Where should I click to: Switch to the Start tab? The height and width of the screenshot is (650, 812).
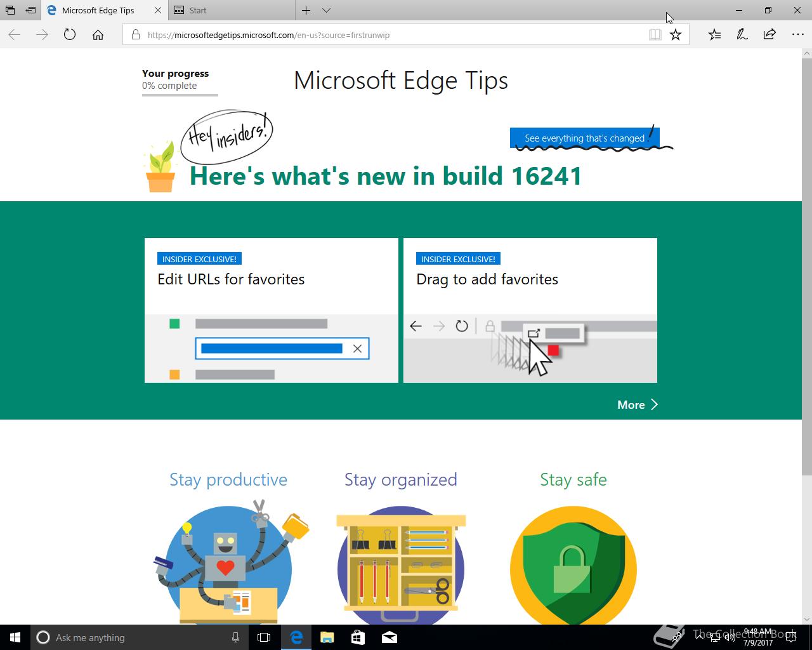232,10
